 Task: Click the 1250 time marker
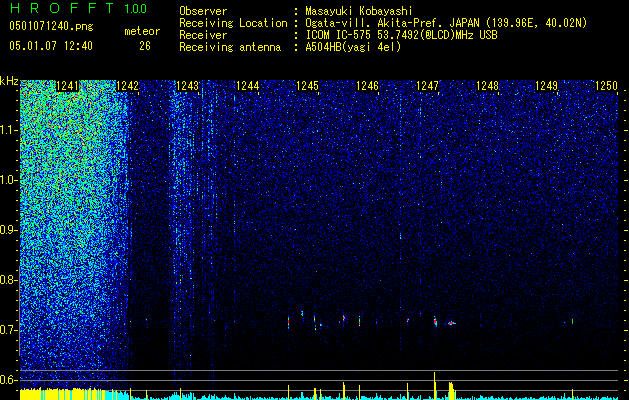pos(606,85)
